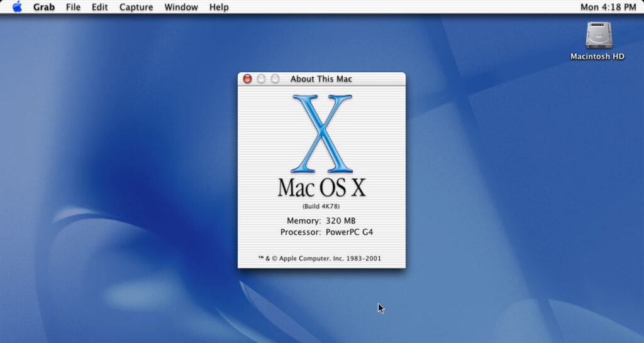Open the Help menu
The height and width of the screenshot is (343, 644).
pos(219,7)
